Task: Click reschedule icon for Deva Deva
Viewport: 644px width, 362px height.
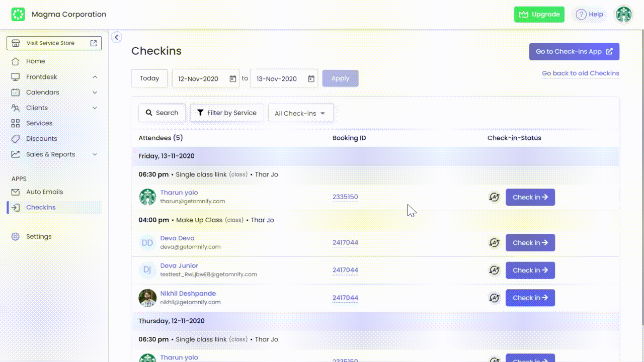Action: [x=494, y=243]
